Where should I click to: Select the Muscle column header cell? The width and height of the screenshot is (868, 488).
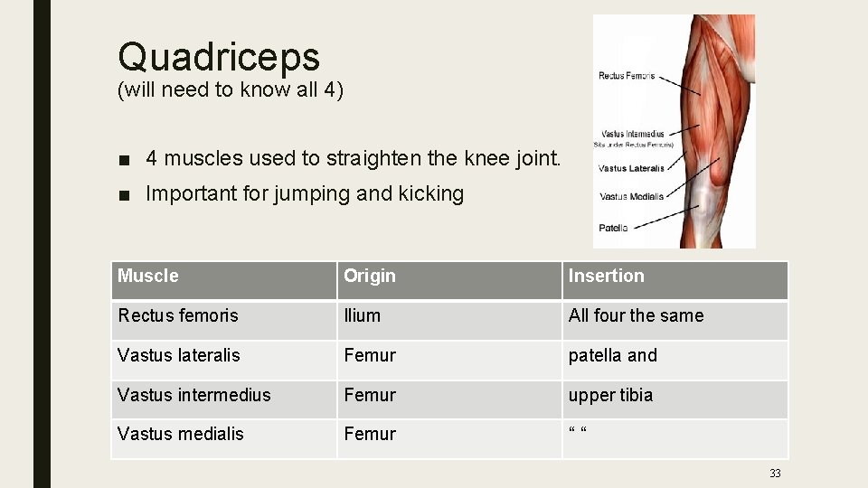click(x=224, y=280)
